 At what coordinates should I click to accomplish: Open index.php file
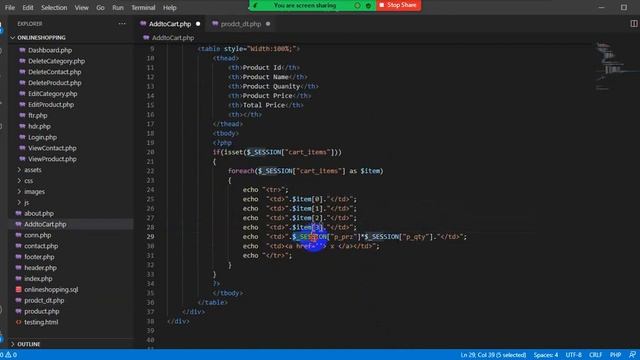click(38, 279)
